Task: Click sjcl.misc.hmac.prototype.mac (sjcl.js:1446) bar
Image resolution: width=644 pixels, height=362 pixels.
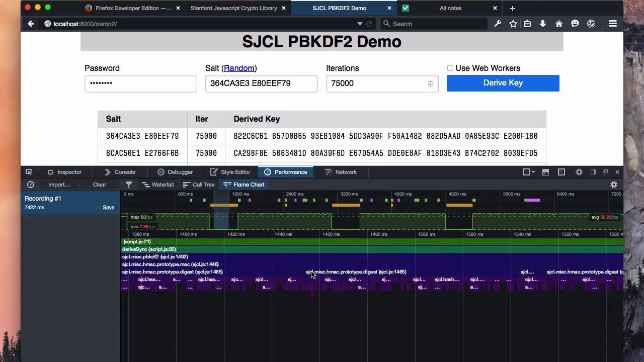Action: click(x=372, y=264)
